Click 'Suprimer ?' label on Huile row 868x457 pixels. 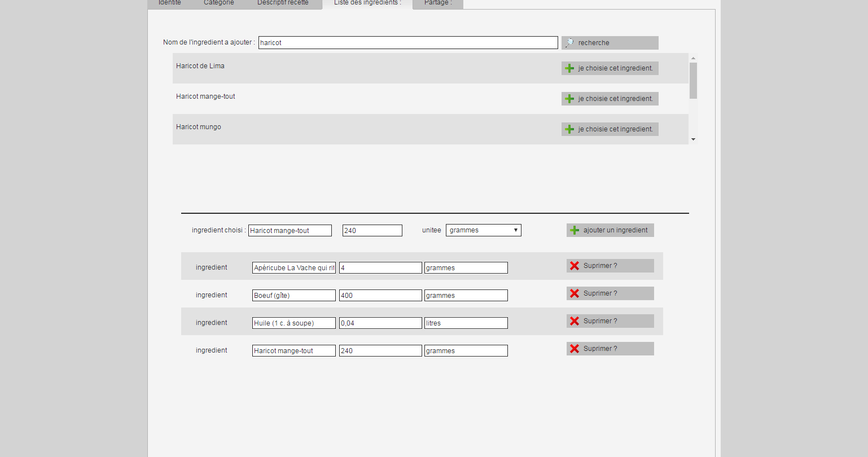coord(600,321)
